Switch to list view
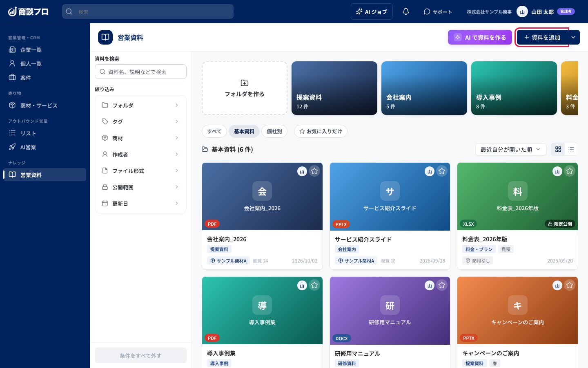The image size is (588, 368). (571, 149)
